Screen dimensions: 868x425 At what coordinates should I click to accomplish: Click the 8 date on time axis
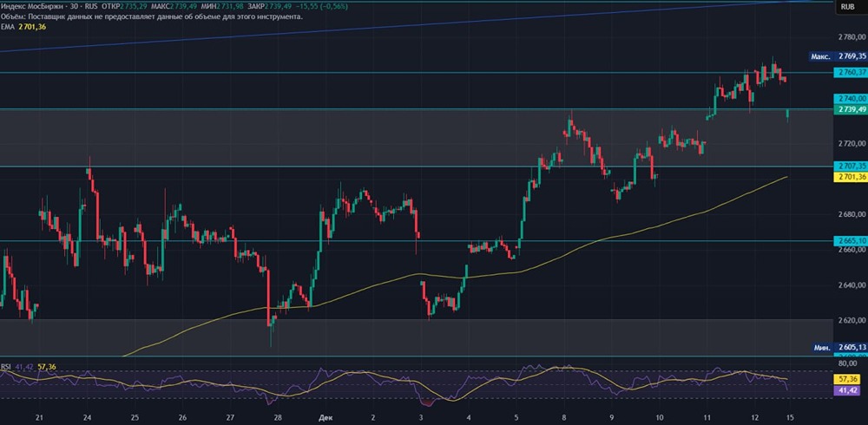pyautogui.click(x=565, y=416)
